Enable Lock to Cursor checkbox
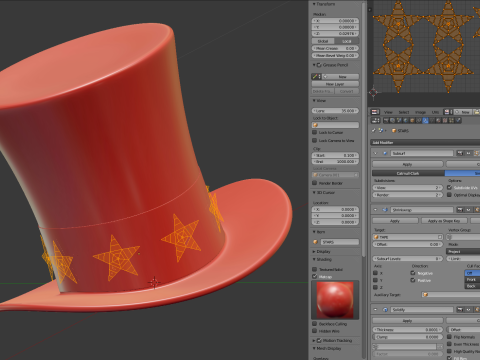 coord(314,132)
